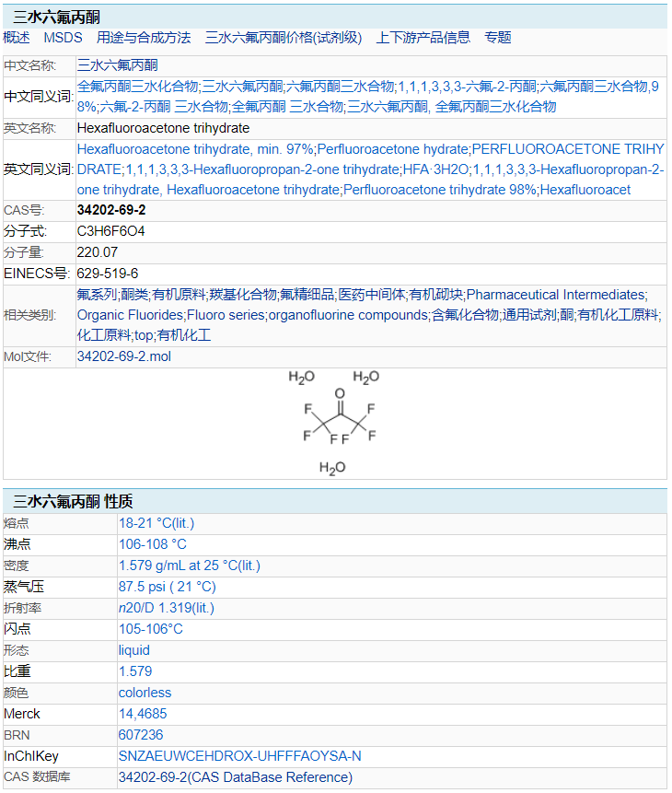The width and height of the screenshot is (672, 793).
Task: Click Hexafluoroacetone trihydrate, min. 97% synonym
Action: coord(195,149)
